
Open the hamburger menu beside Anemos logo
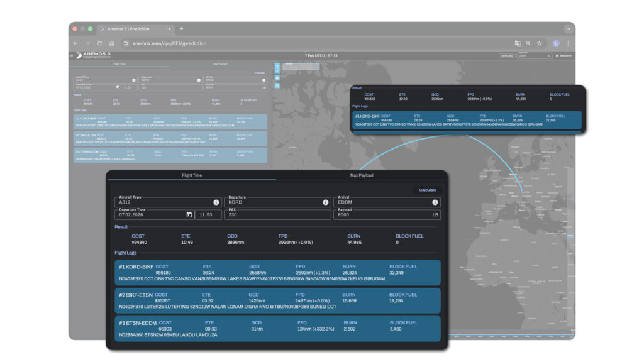pos(71,55)
